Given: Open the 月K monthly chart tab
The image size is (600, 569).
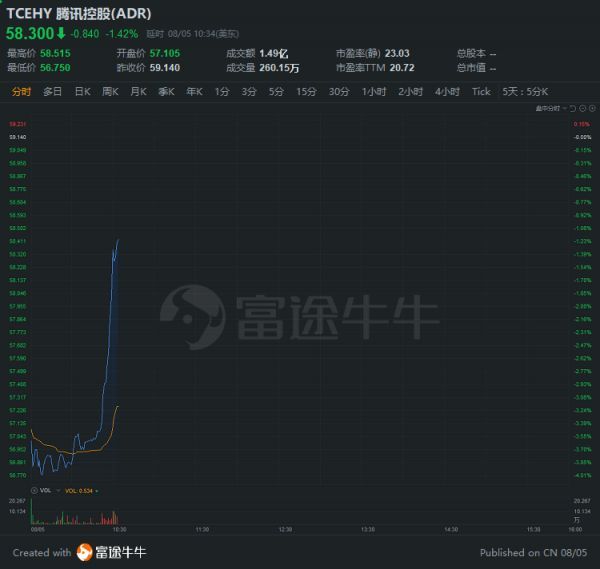Looking at the screenshot, I should [138, 92].
